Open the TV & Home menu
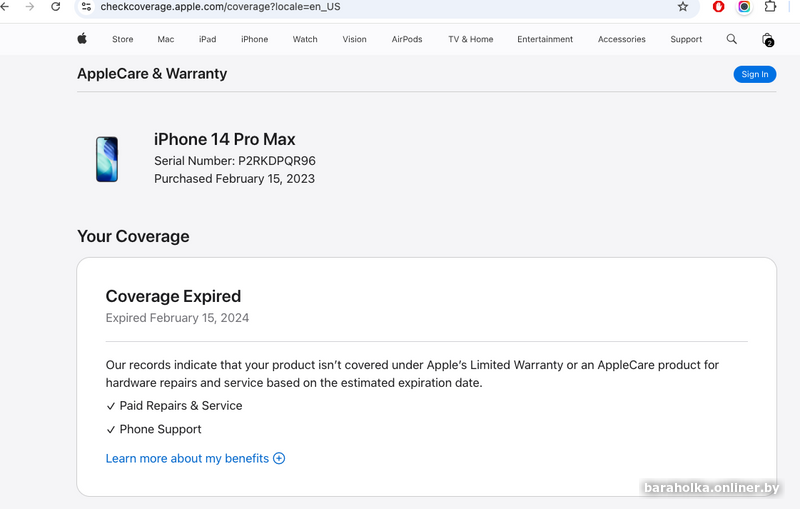This screenshot has height=509, width=800. click(x=470, y=39)
